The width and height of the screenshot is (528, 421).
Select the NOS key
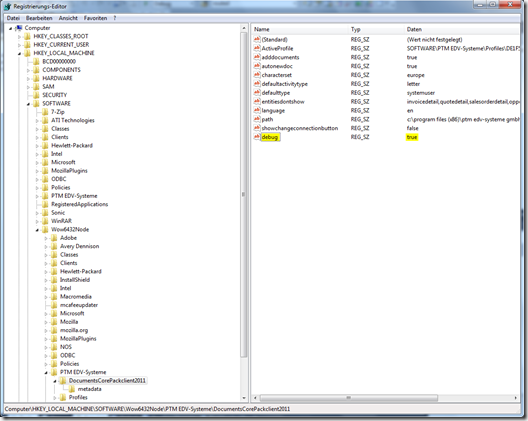66,347
